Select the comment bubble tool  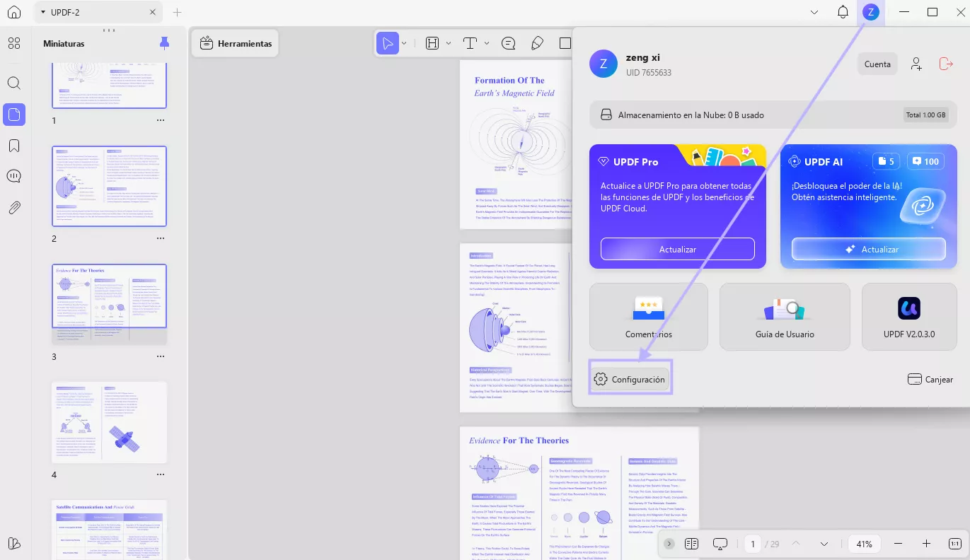click(x=508, y=43)
